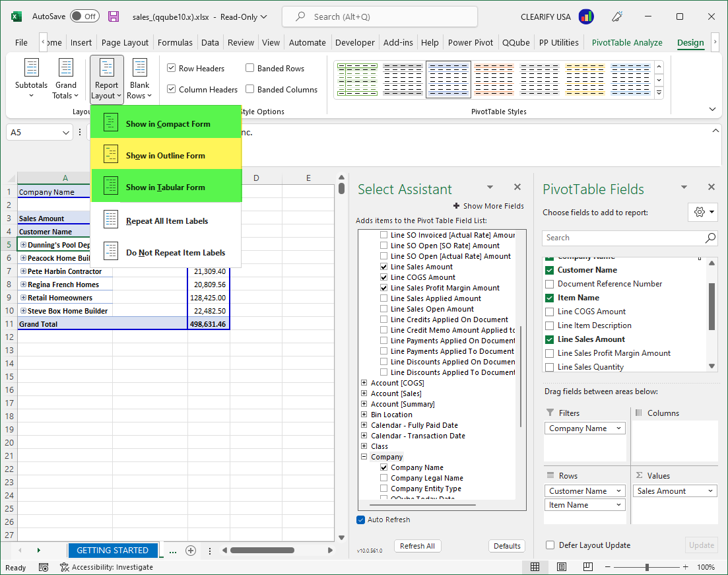Click the search magnifier in PivotTable Fields
728x575 pixels.
pyautogui.click(x=710, y=238)
